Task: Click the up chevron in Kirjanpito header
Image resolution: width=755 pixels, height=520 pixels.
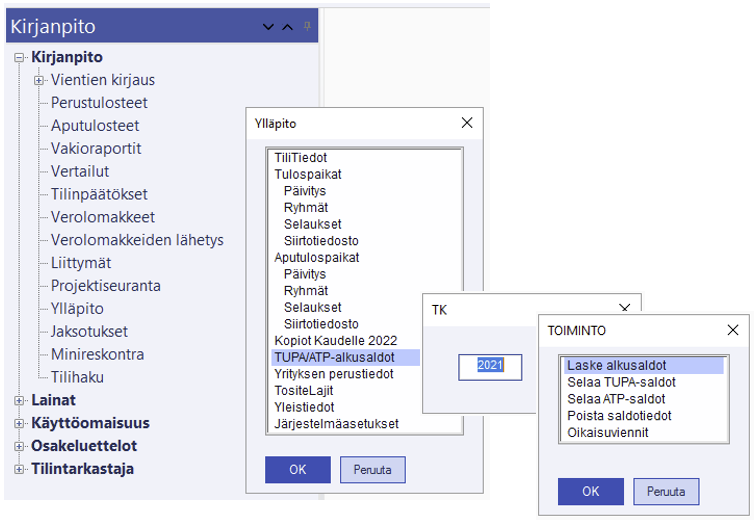Action: 288,27
